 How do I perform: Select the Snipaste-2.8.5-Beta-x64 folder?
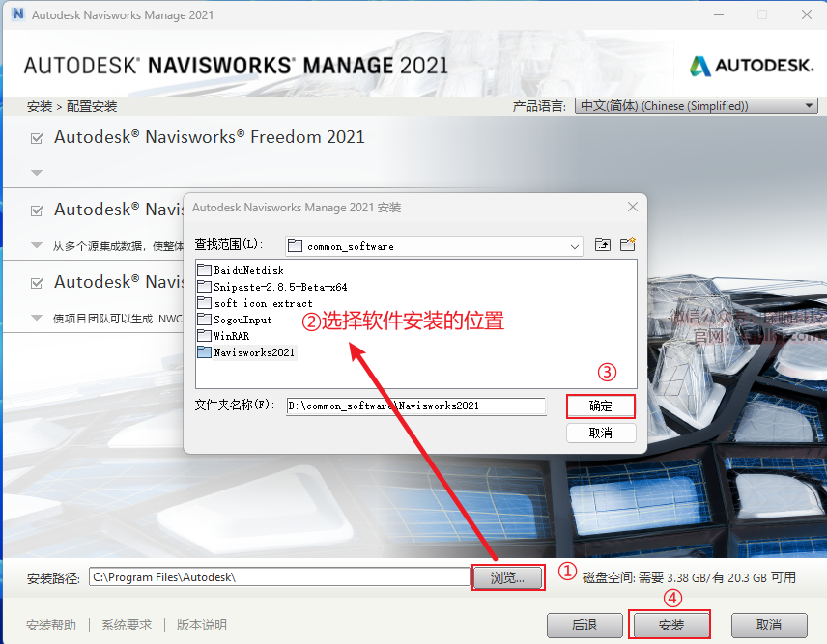(x=272, y=287)
